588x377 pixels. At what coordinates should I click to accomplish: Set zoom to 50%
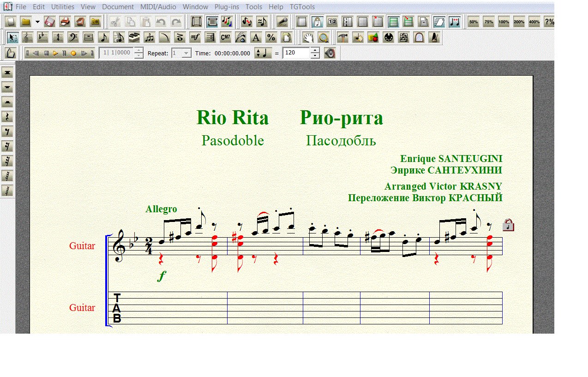pos(474,22)
